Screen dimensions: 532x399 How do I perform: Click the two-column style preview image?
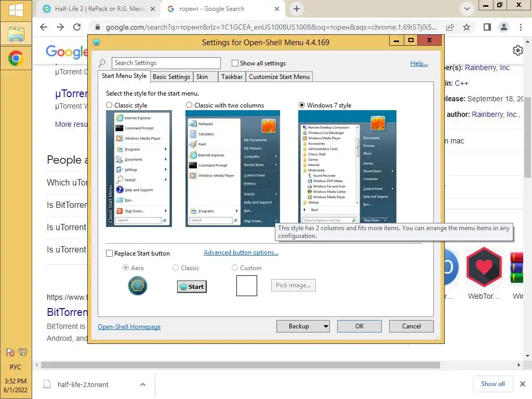click(232, 169)
